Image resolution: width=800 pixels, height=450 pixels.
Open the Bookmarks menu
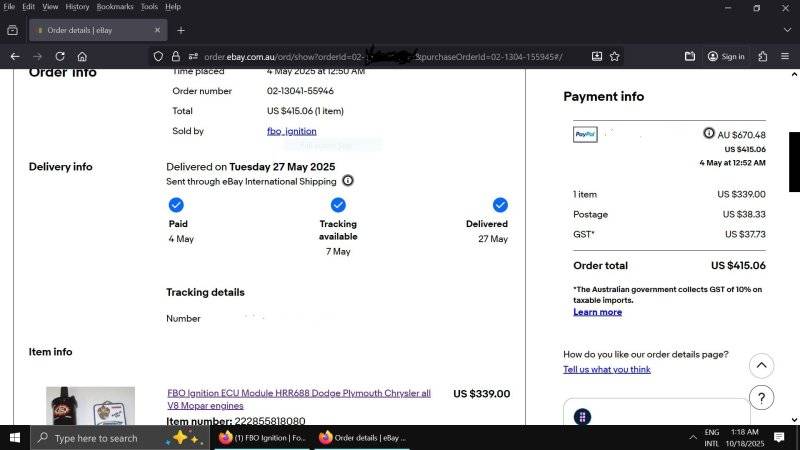(115, 7)
